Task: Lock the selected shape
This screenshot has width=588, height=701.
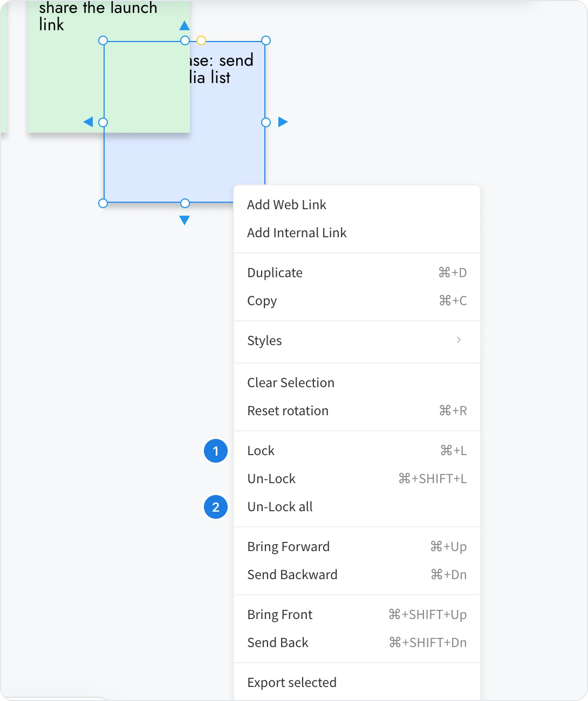Action: [x=357, y=451]
